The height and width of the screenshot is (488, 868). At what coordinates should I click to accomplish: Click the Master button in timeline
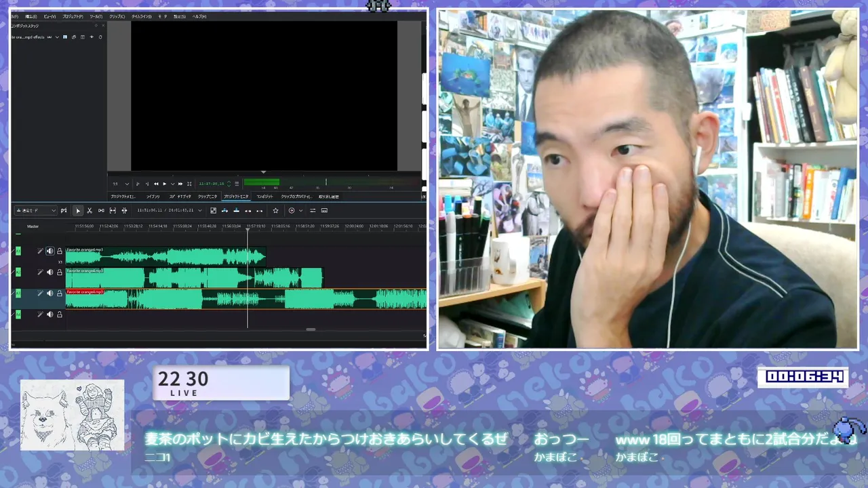point(33,226)
